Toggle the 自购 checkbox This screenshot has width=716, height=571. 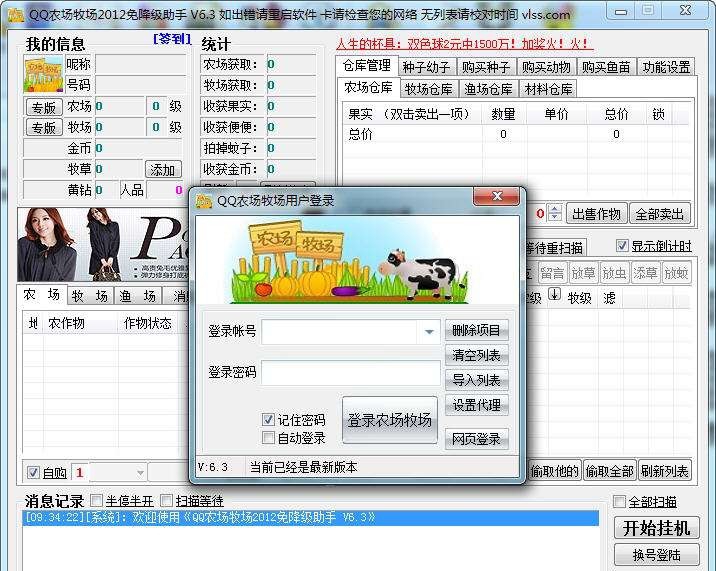click(x=33, y=472)
